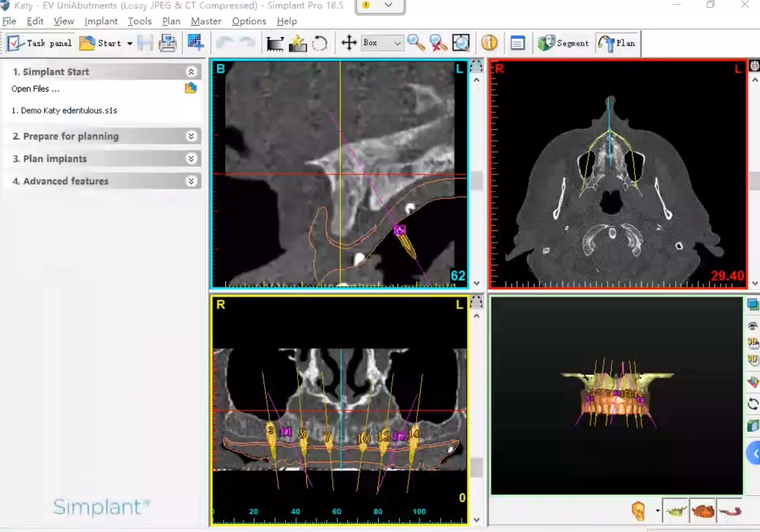The image size is (760, 532).
Task: Expand the Plan implants section
Action: click(x=191, y=159)
